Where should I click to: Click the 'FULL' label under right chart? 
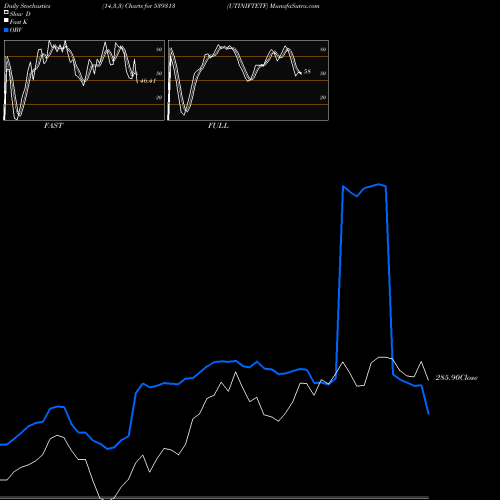(218, 126)
